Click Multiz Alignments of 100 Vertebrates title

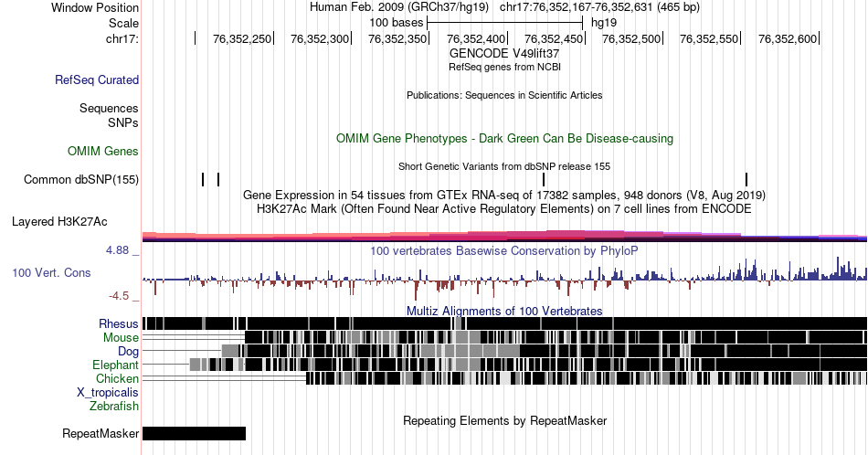(x=504, y=311)
